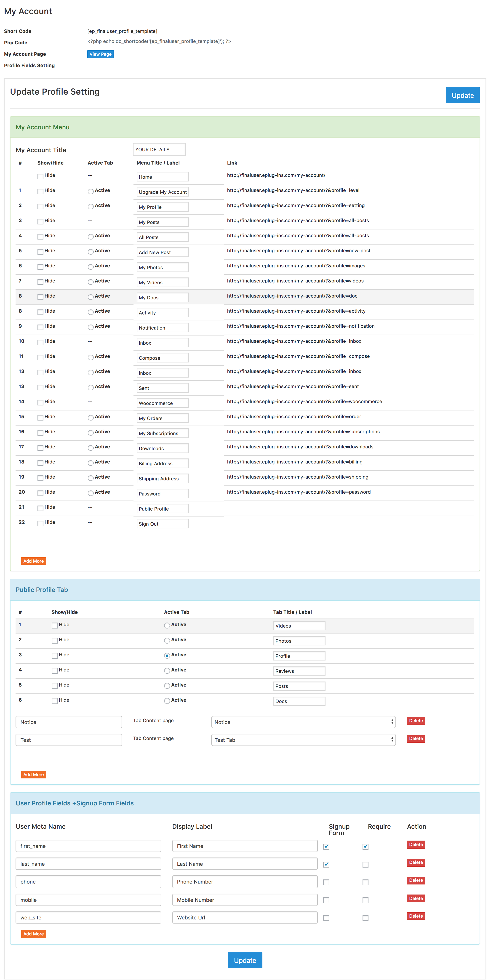Open View Page for My Account
This screenshot has height=980, width=491.
tap(101, 54)
